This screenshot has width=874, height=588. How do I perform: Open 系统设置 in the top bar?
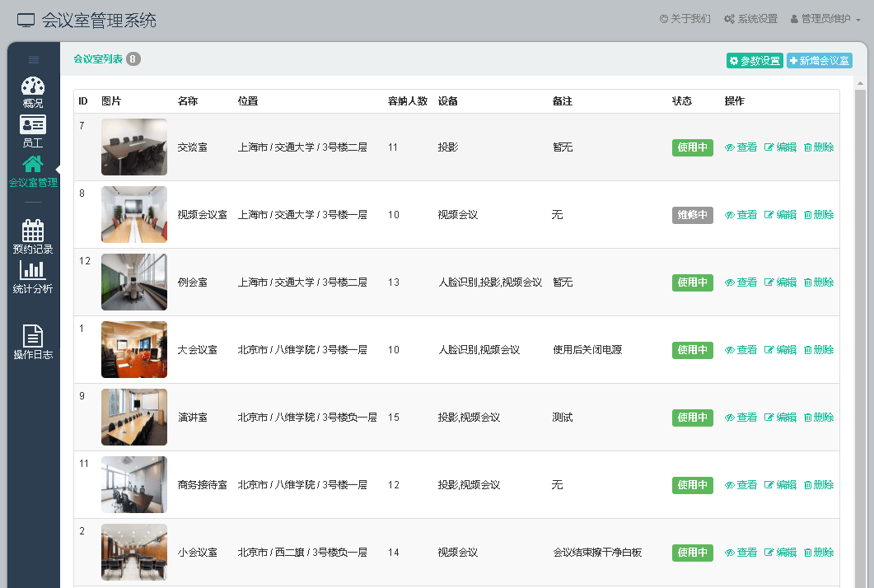click(x=750, y=19)
